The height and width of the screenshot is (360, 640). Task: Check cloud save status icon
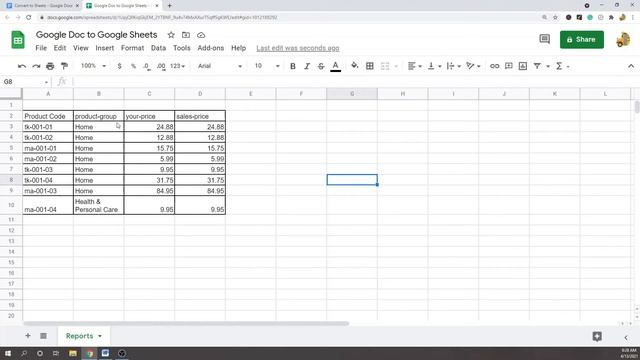pyautogui.click(x=201, y=35)
